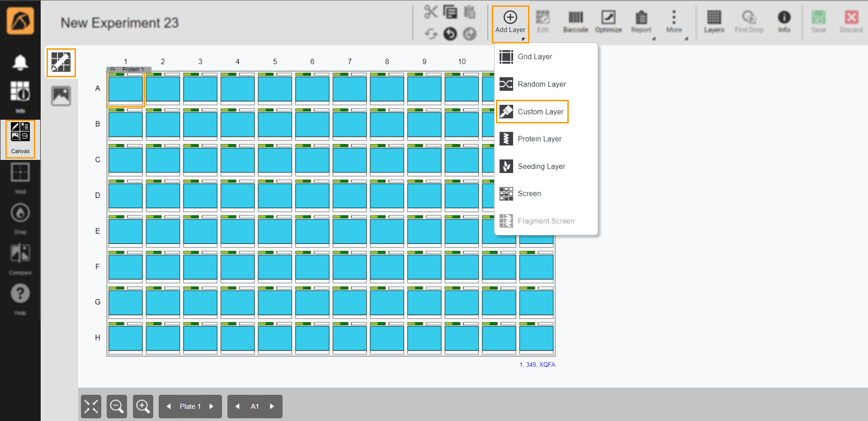868x421 pixels.
Task: Add a Protein Layer
Action: (x=539, y=139)
